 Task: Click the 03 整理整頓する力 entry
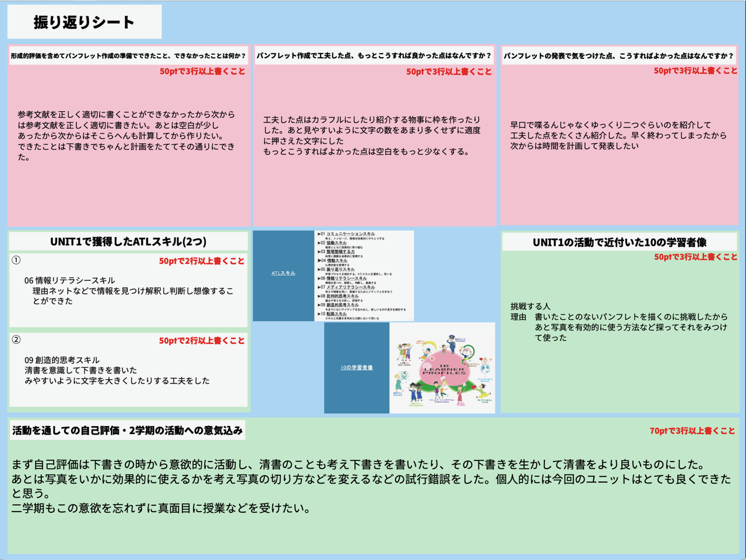[336, 252]
